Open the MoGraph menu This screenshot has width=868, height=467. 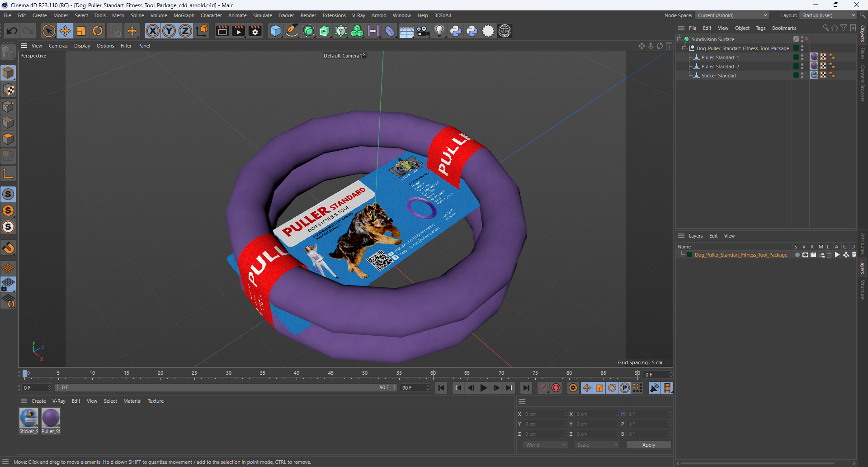(184, 15)
